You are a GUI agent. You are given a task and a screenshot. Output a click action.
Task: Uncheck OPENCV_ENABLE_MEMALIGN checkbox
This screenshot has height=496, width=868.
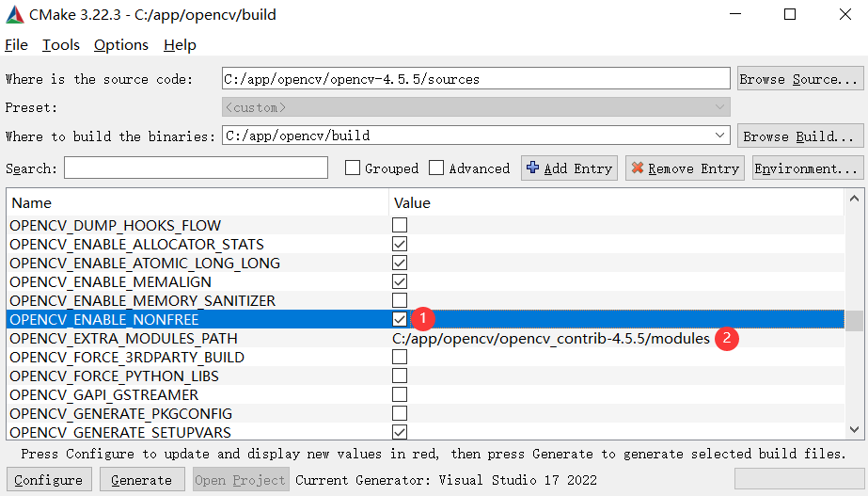click(400, 281)
